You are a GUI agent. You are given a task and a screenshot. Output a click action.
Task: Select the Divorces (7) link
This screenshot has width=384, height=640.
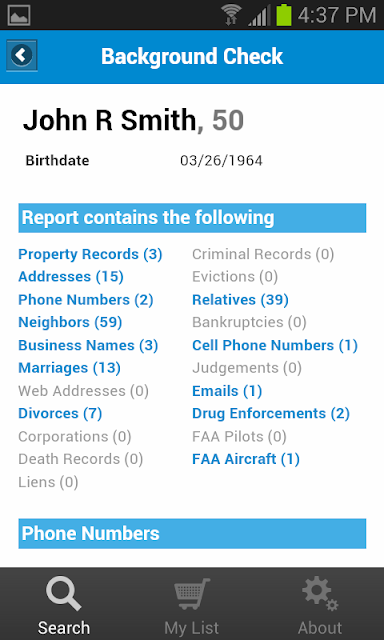(60, 413)
